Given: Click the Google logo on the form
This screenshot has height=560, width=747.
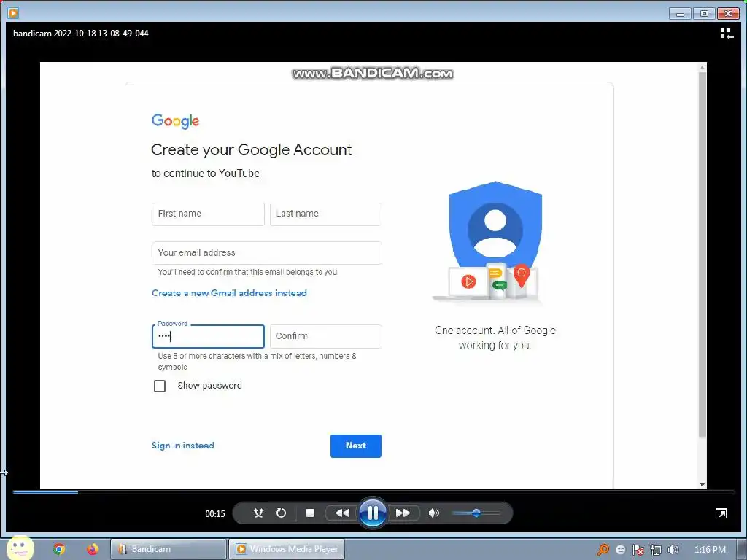Looking at the screenshot, I should (175, 121).
